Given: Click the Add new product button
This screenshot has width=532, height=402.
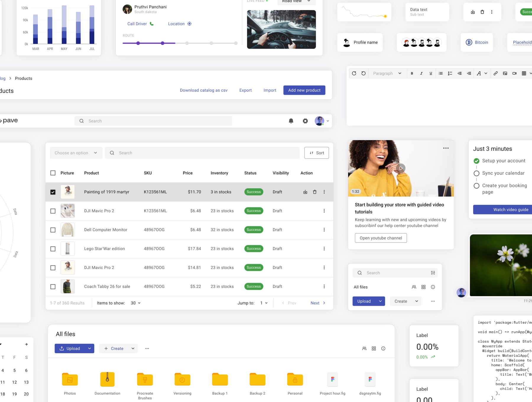Looking at the screenshot, I should pyautogui.click(x=304, y=90).
